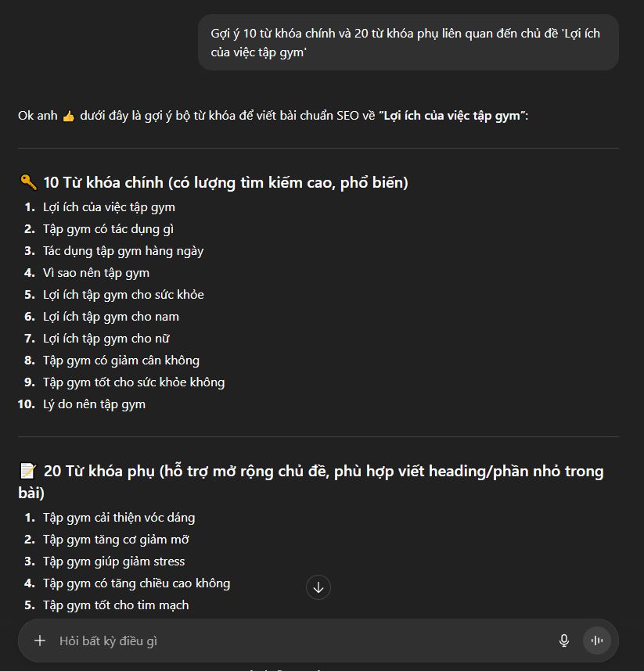
Task: Select the user message bubble about 'Lợi ích của việc tập gym'
Action: tap(408, 42)
